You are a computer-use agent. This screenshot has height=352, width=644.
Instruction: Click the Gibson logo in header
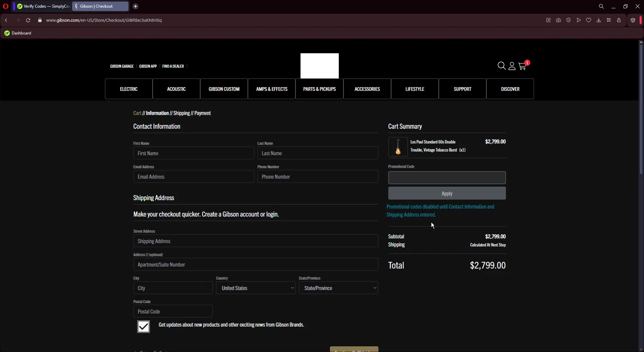[x=319, y=66]
